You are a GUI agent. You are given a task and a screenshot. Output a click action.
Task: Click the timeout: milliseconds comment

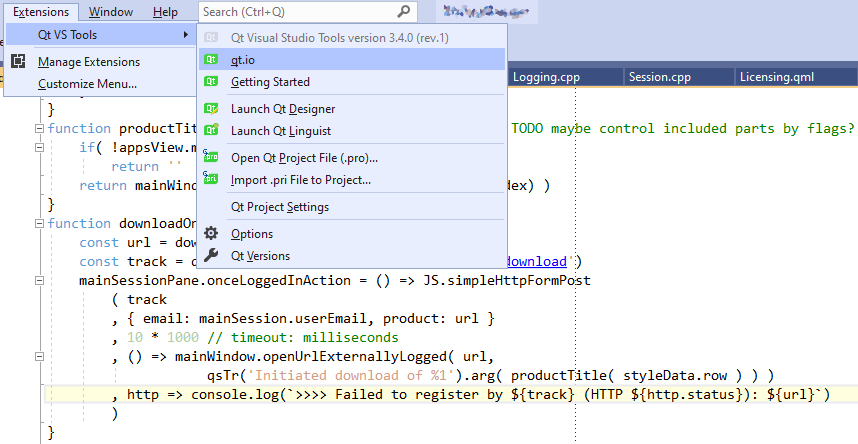pyautogui.click(x=303, y=337)
